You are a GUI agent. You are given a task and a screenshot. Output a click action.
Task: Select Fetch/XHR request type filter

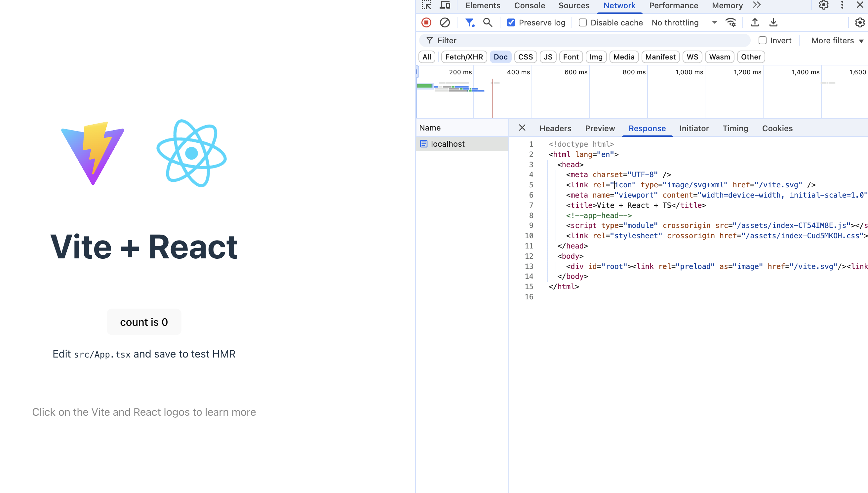click(x=464, y=57)
